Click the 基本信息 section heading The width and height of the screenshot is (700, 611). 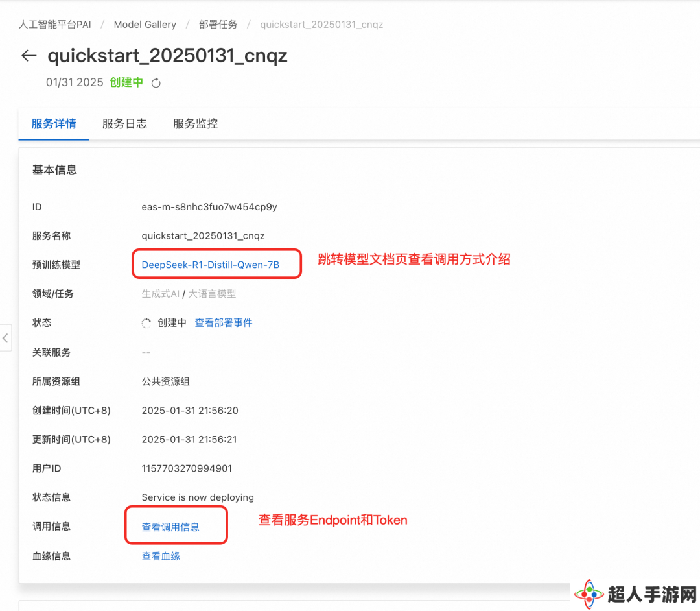tap(54, 170)
